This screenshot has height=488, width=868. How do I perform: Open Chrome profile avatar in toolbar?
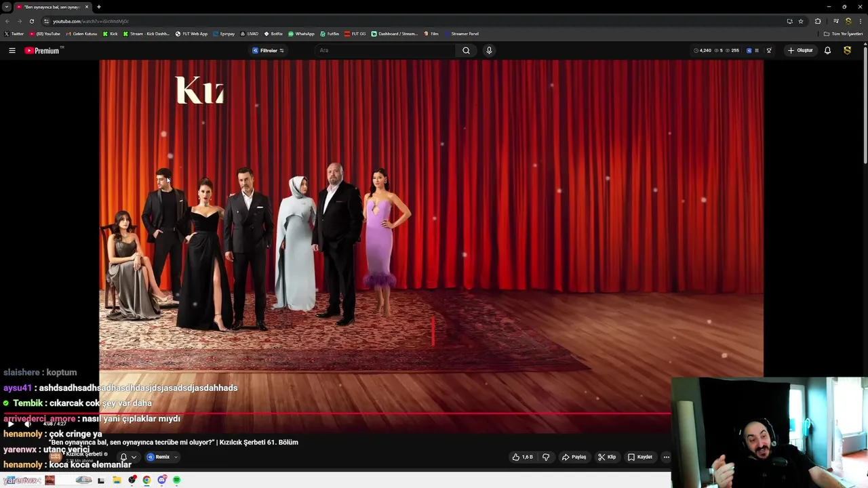[x=848, y=21]
